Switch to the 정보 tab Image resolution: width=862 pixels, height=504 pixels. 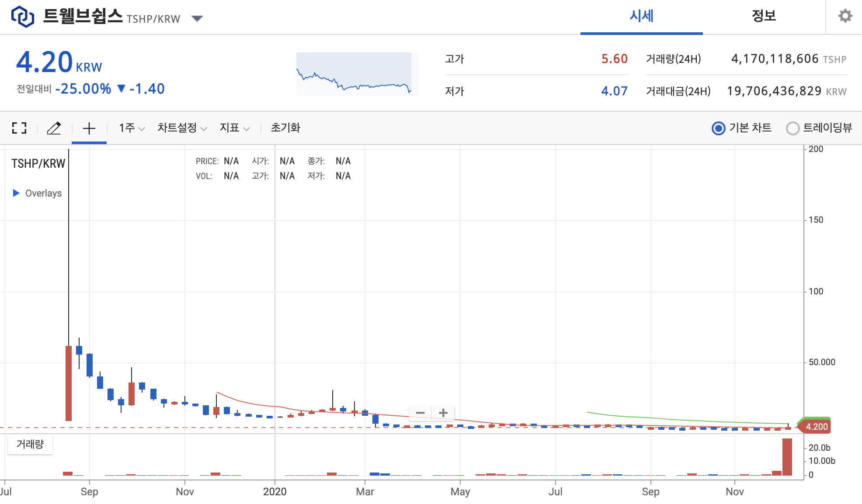click(x=764, y=17)
